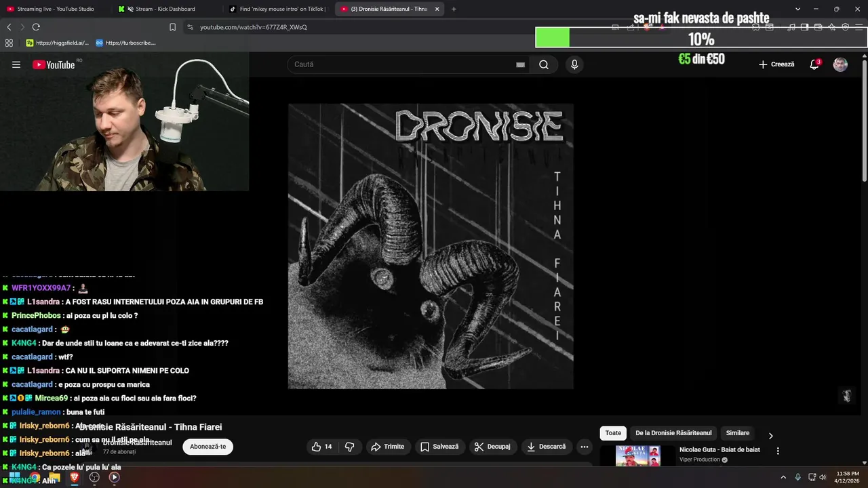Open the browser main hamburger menu

click(x=859, y=27)
